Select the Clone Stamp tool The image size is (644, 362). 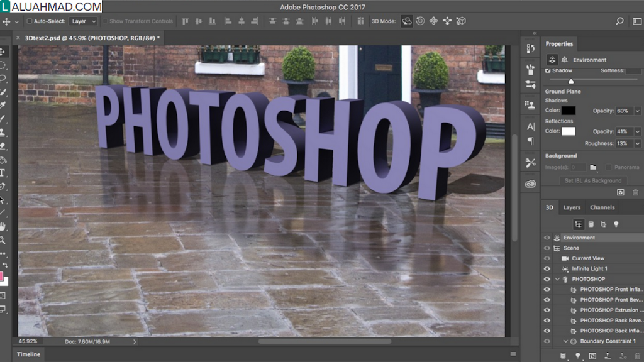(3, 132)
